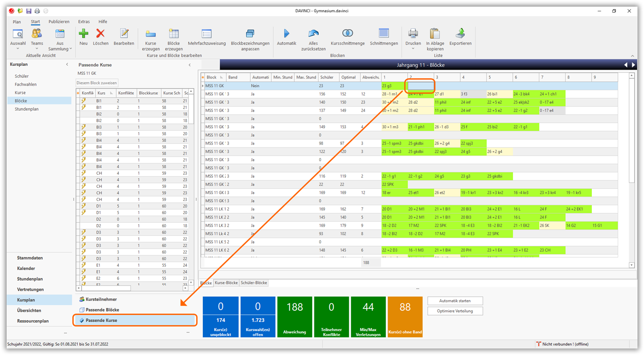Image resolution: width=644 pixels, height=355 pixels.
Task: Run the Automatik blocking tool
Action: (x=286, y=34)
